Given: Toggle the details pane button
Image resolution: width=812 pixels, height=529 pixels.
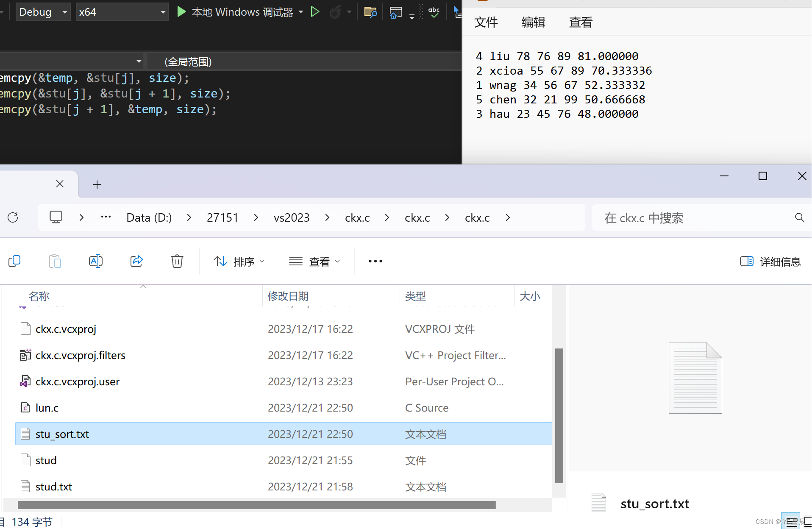Looking at the screenshot, I should 770,262.
